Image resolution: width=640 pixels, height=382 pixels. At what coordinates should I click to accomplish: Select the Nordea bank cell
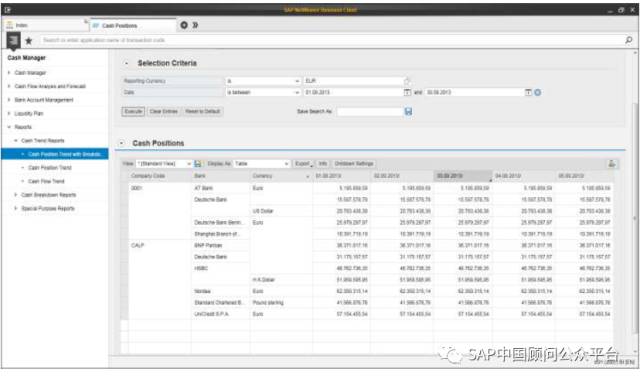[220, 291]
